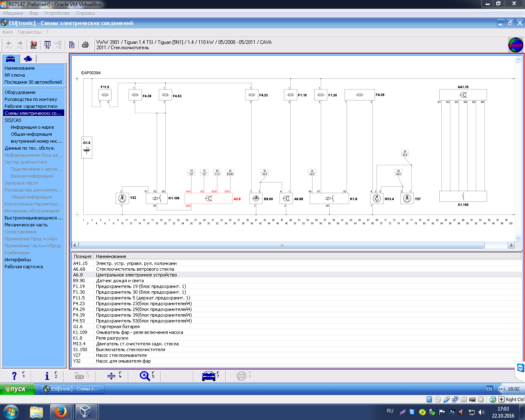Open the document page toolbar icon
Image resolution: width=525 pixels, height=420 pixels.
pos(72,45)
